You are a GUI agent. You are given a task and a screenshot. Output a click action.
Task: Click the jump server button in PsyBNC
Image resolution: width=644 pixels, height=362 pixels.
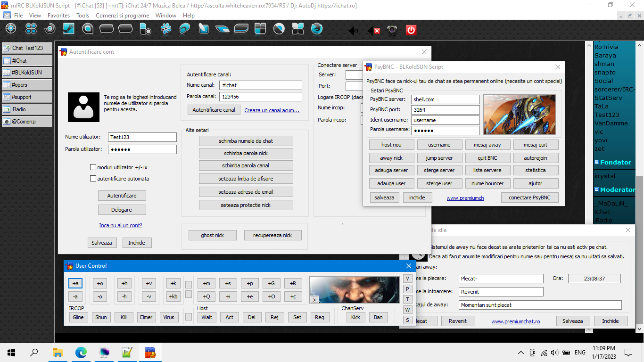[x=439, y=158]
